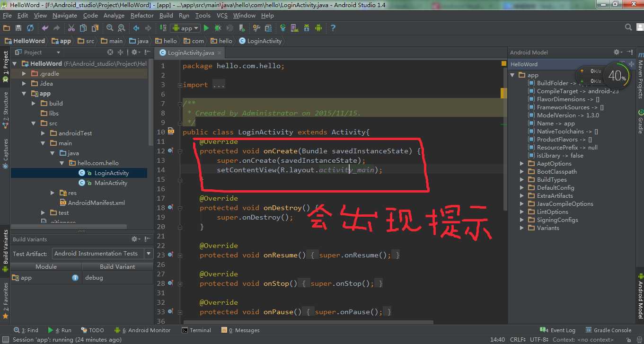Open the VCS menu
Screen dimensions: 644x344
pos(222,16)
